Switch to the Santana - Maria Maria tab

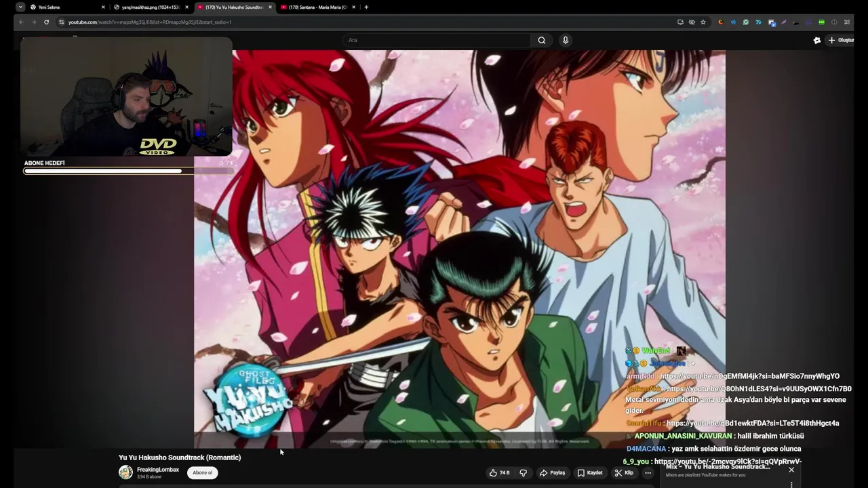coord(317,7)
